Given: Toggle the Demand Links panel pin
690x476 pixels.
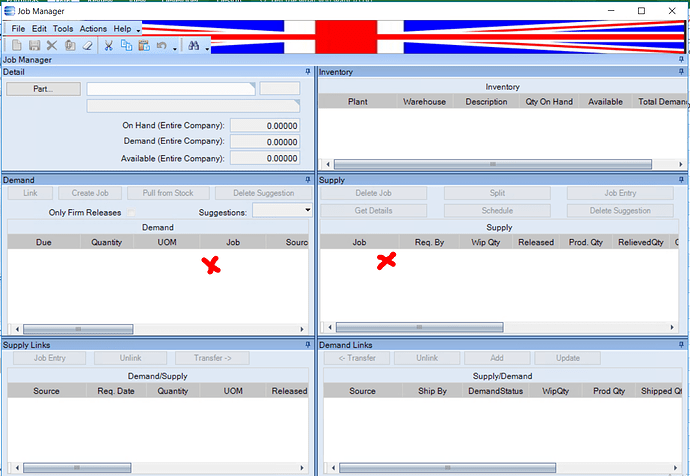Looking at the screenshot, I should pos(681,345).
